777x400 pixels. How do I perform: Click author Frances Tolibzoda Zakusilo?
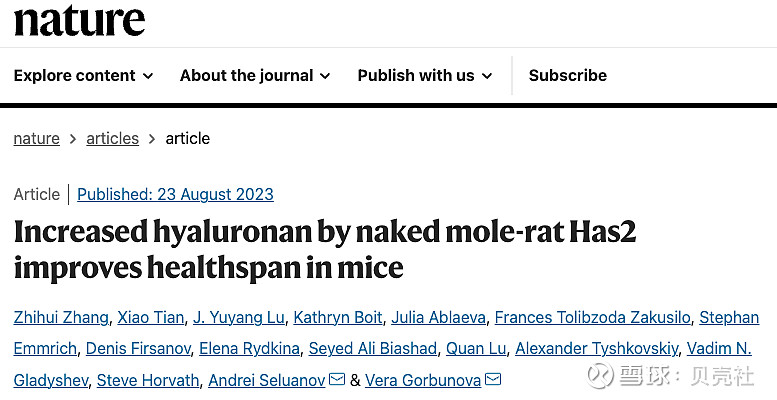(592, 317)
